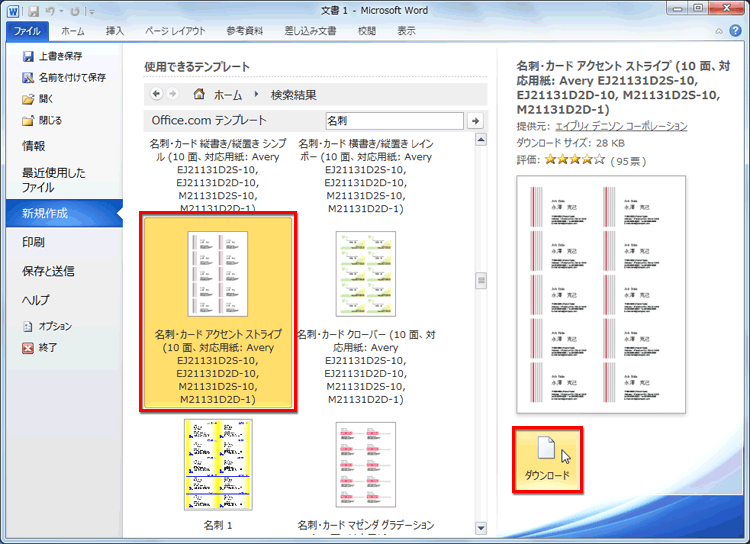Viewport: 750px width, 544px height.
Task: Select the クローバー template thumbnail
Action: tap(366, 274)
